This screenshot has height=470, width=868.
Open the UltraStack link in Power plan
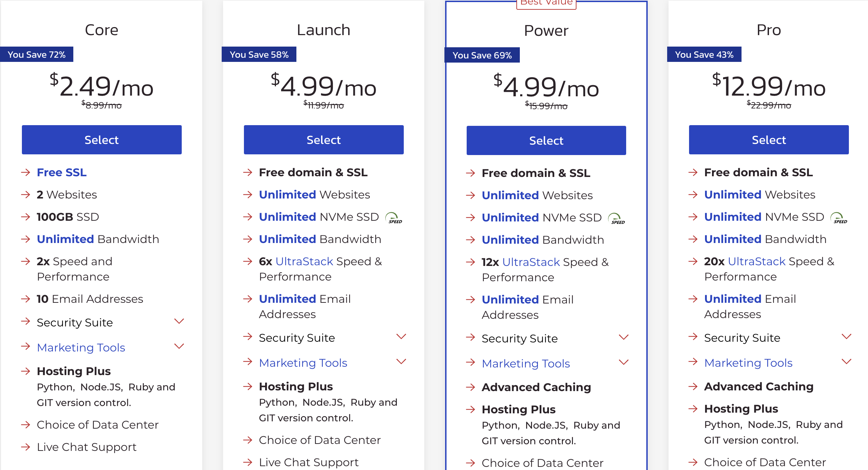(x=531, y=262)
